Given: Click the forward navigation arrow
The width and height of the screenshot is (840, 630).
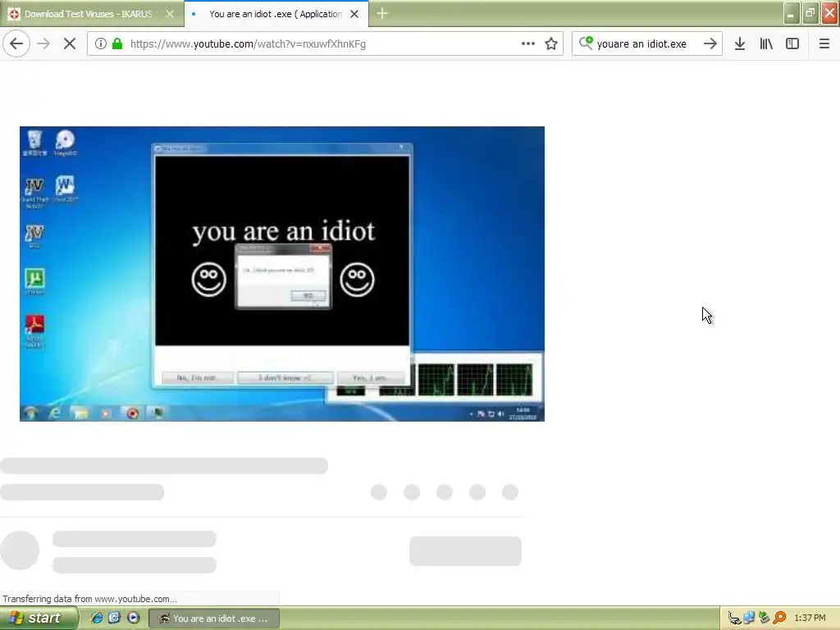Looking at the screenshot, I should click(43, 43).
